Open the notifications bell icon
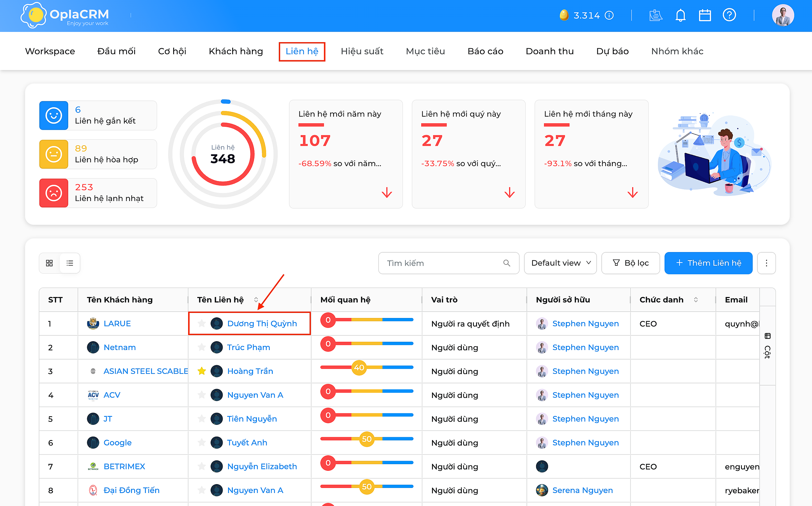This screenshot has width=812, height=506. click(680, 16)
